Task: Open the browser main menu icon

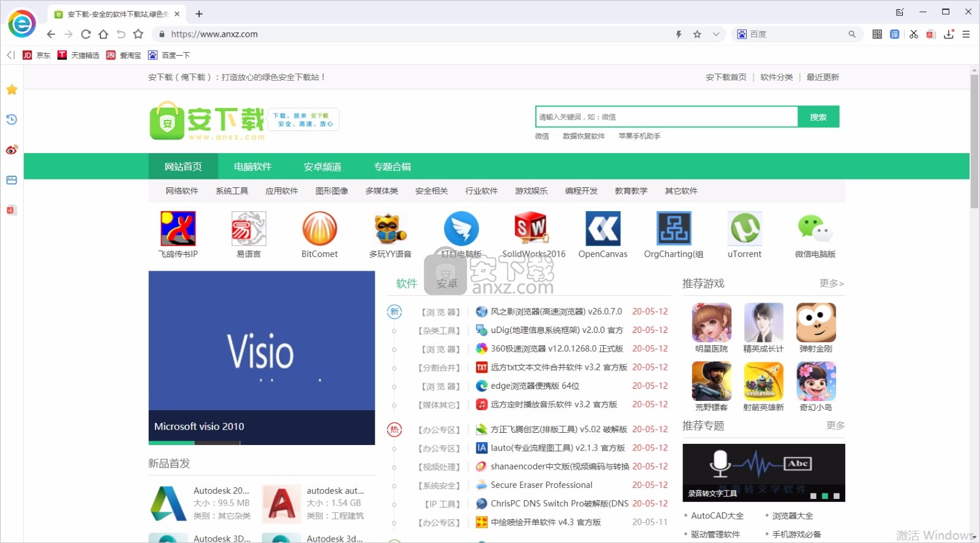Action: [x=966, y=34]
